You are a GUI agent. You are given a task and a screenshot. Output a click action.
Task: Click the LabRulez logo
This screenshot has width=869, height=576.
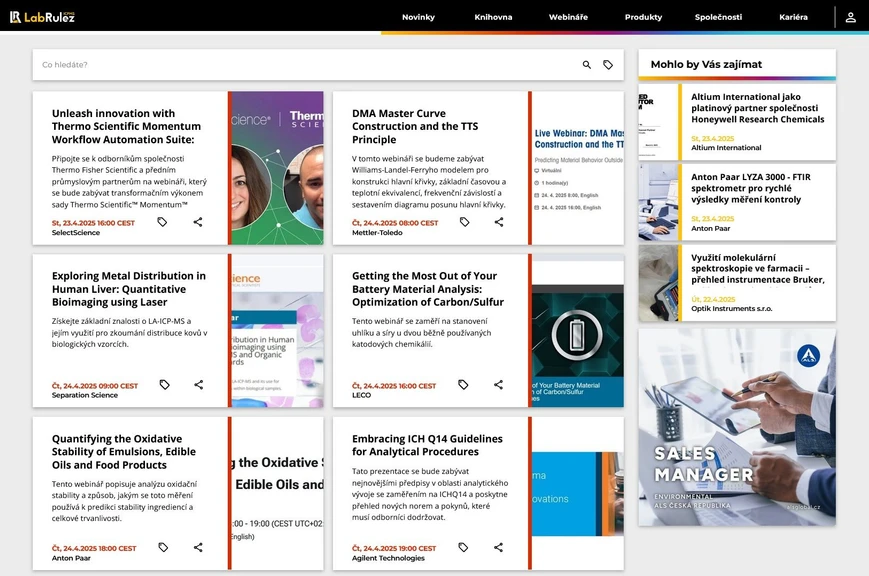(x=42, y=17)
